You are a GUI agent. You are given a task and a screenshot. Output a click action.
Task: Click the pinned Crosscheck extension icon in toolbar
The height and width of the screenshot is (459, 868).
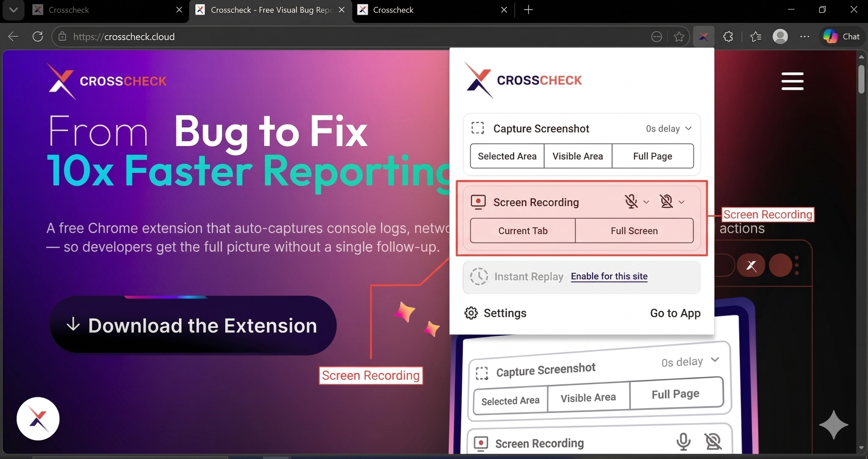click(704, 36)
